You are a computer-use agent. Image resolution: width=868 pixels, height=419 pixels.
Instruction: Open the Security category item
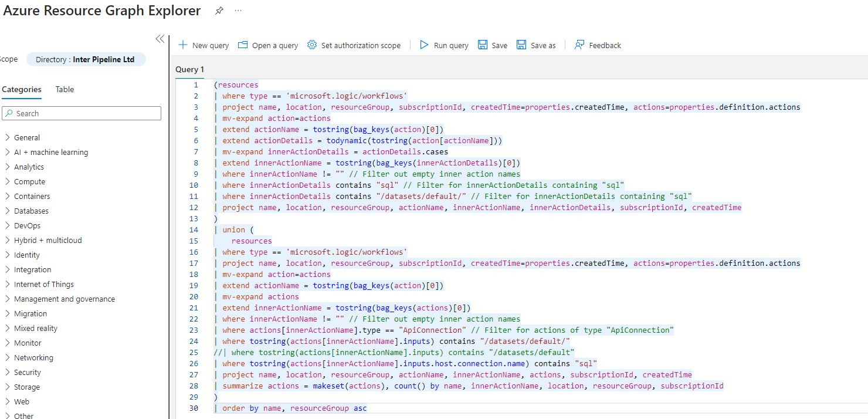(x=28, y=372)
